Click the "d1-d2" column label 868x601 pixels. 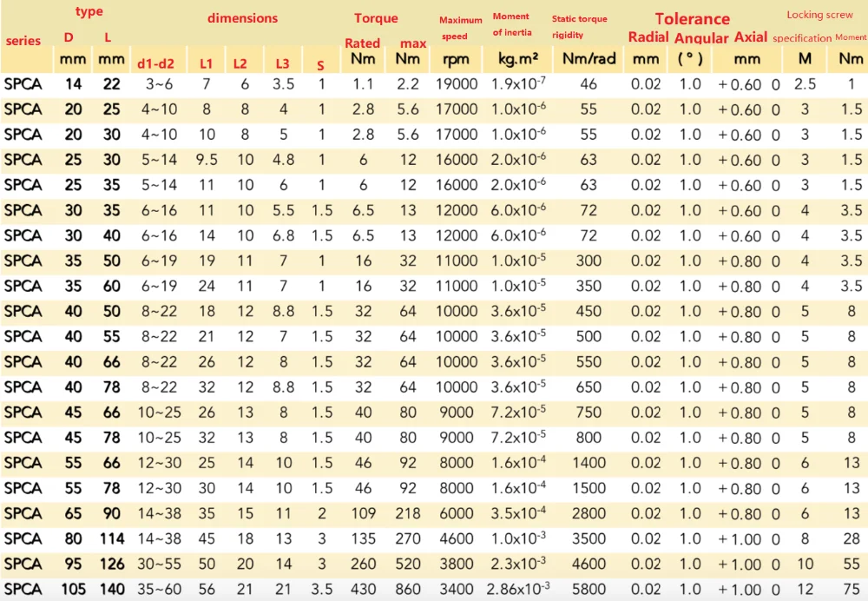tap(155, 63)
